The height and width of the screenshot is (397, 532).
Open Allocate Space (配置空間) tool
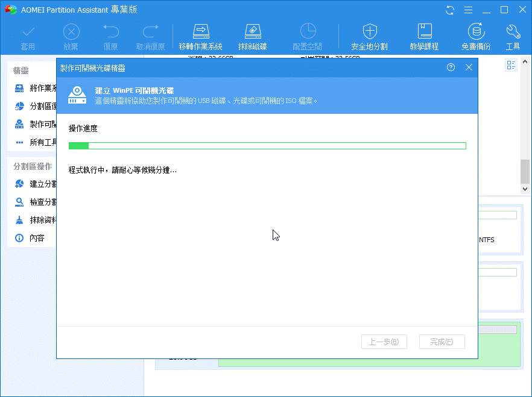pyautogui.click(x=308, y=37)
